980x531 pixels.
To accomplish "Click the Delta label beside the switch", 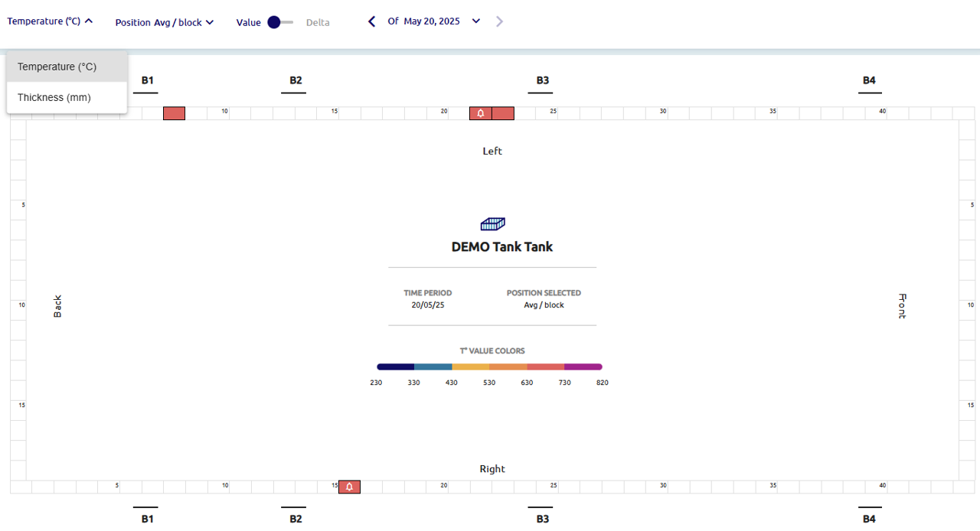I will (x=318, y=22).
